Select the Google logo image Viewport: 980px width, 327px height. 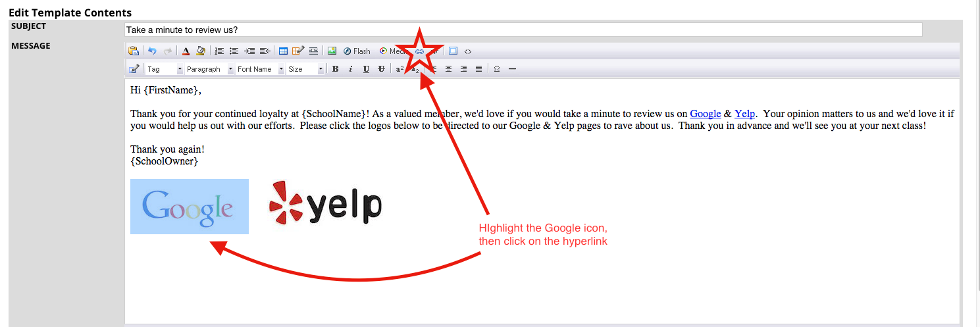point(190,207)
